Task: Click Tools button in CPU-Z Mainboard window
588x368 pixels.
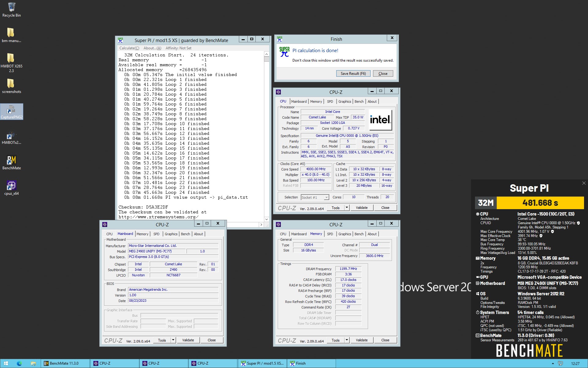Action: [x=162, y=340]
